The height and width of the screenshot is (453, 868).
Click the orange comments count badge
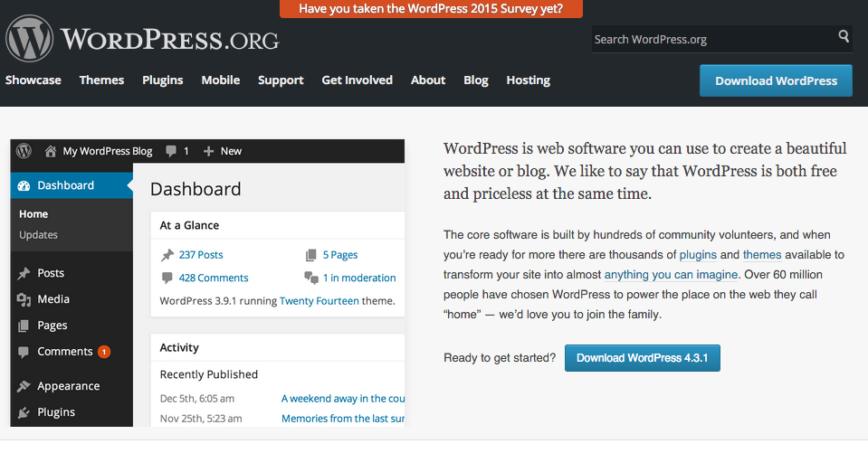tap(104, 352)
